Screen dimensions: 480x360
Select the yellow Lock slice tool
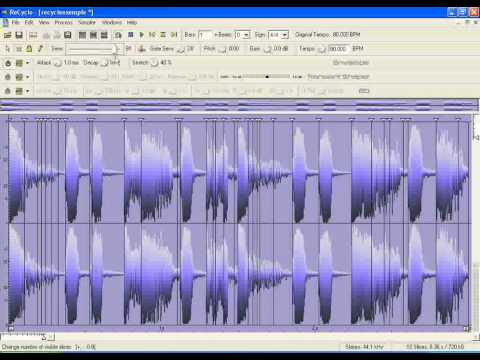[x=29, y=49]
